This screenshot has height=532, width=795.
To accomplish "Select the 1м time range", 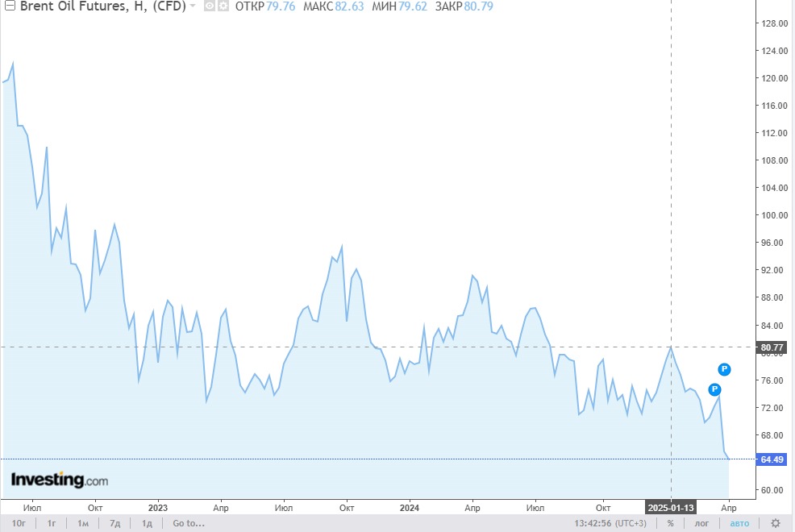I will (83, 523).
